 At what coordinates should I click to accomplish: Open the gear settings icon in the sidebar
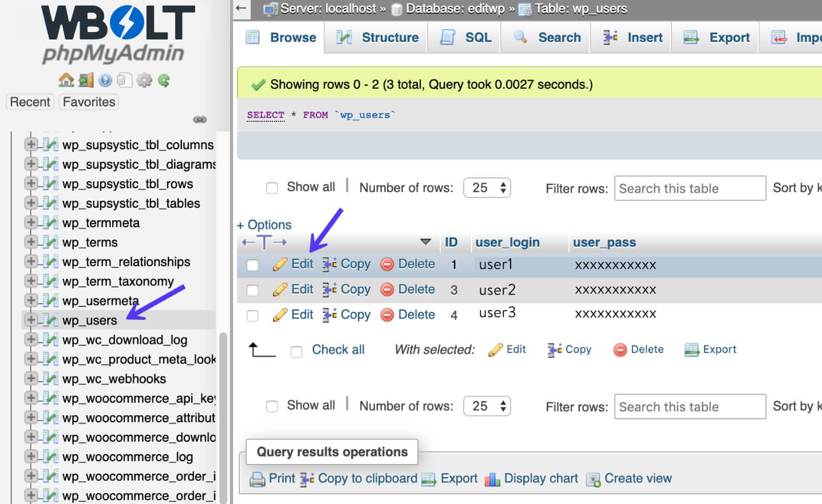[x=144, y=80]
